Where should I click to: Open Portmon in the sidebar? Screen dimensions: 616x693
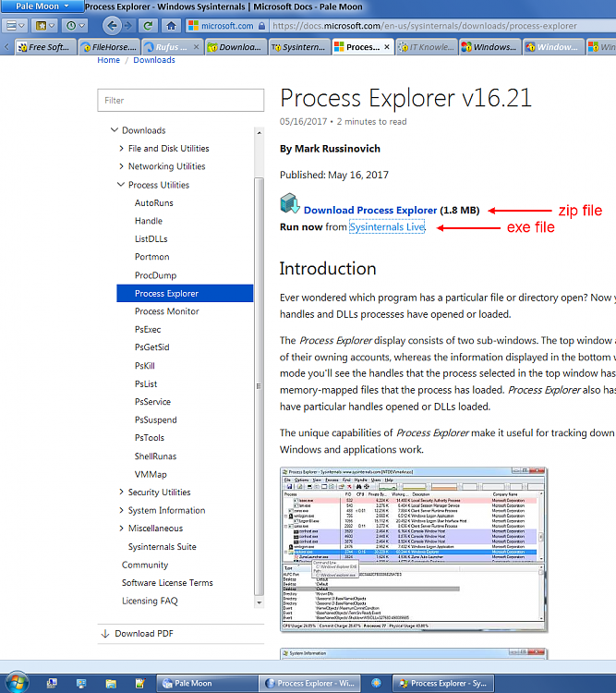(152, 257)
